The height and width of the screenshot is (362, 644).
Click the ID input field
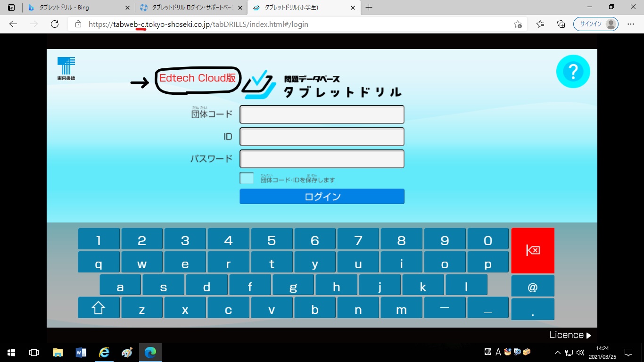click(322, 137)
